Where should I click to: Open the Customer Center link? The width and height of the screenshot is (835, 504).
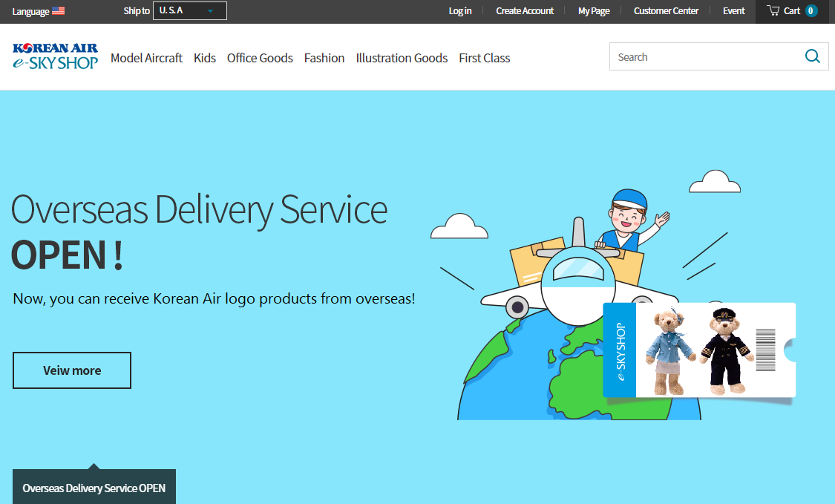tap(666, 10)
